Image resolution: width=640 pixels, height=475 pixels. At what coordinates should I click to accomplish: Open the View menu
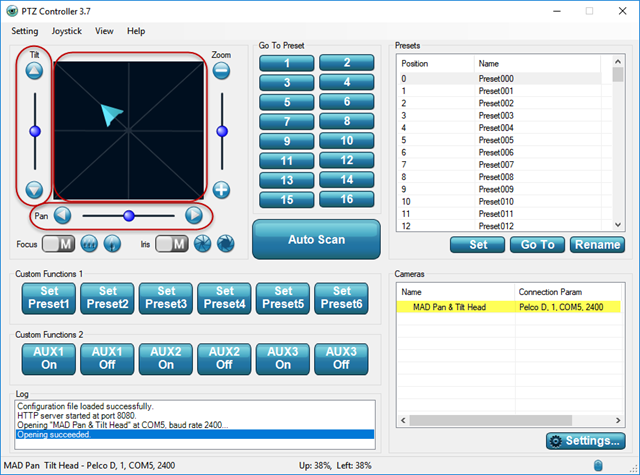click(104, 31)
